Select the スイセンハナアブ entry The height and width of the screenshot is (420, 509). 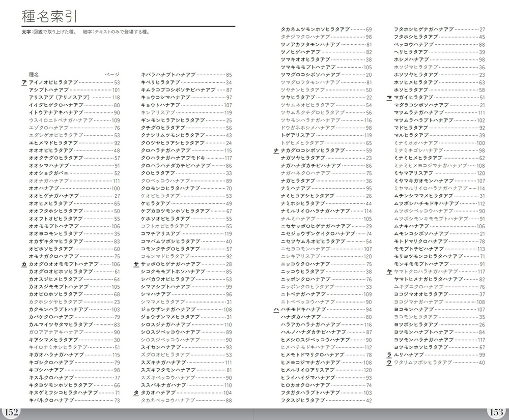coord(160,347)
